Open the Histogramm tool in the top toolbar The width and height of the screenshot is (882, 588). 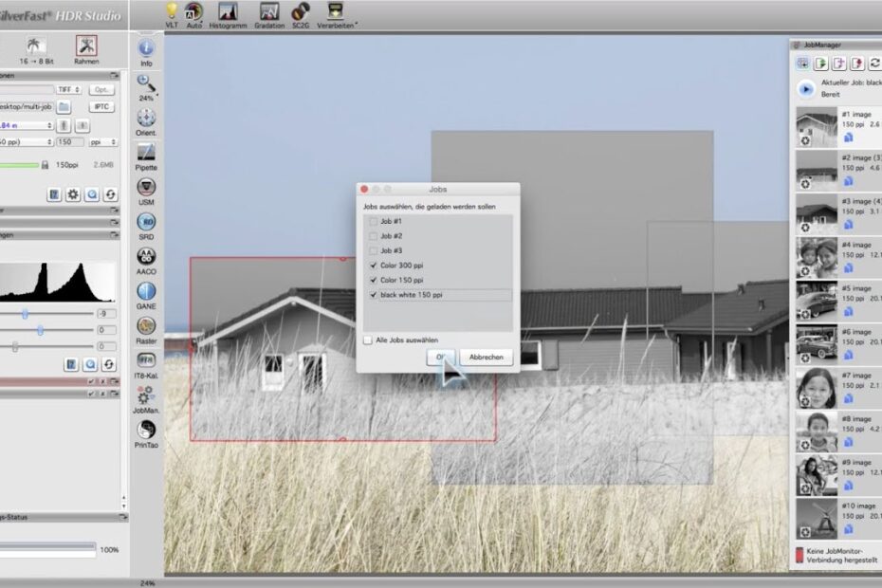point(228,13)
